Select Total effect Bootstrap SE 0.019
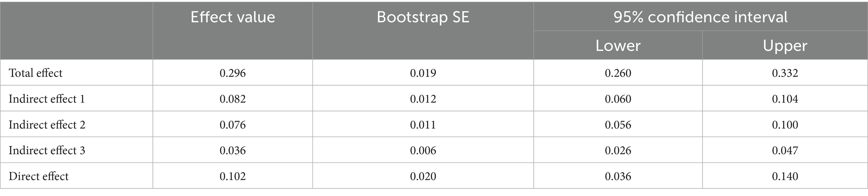Image resolution: width=868 pixels, height=196 pixels. (x=423, y=73)
